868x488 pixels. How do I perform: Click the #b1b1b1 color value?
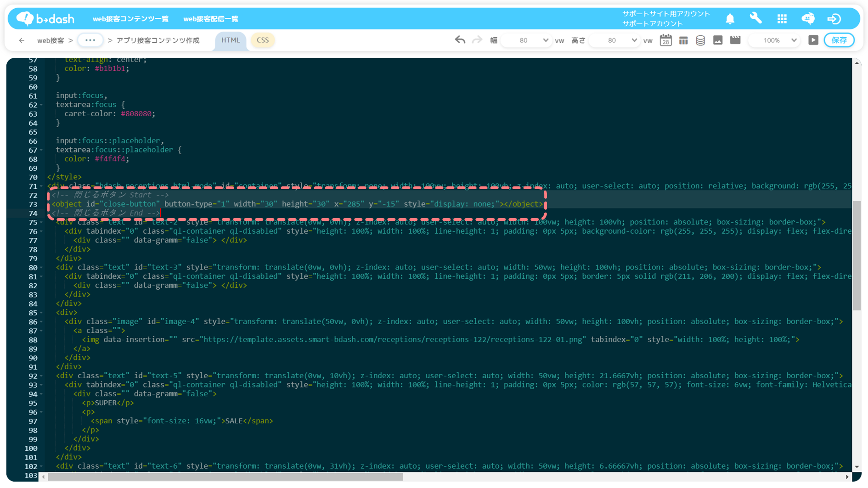click(110, 68)
